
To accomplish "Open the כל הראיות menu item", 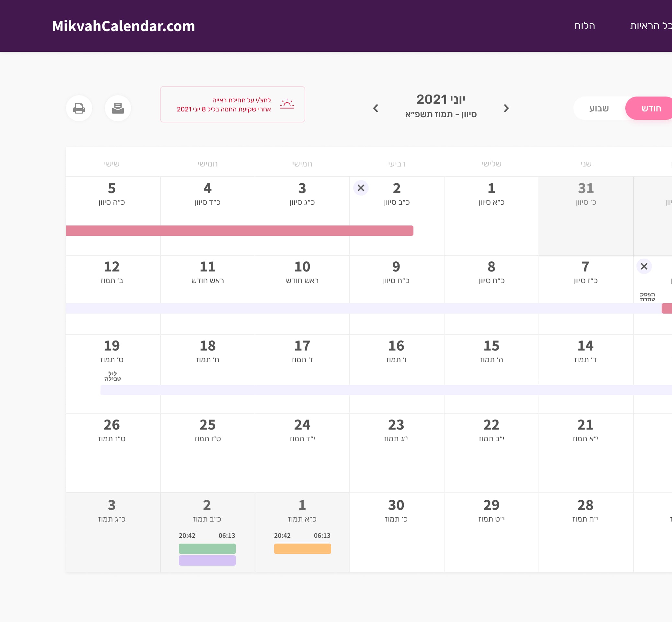I will [650, 26].
